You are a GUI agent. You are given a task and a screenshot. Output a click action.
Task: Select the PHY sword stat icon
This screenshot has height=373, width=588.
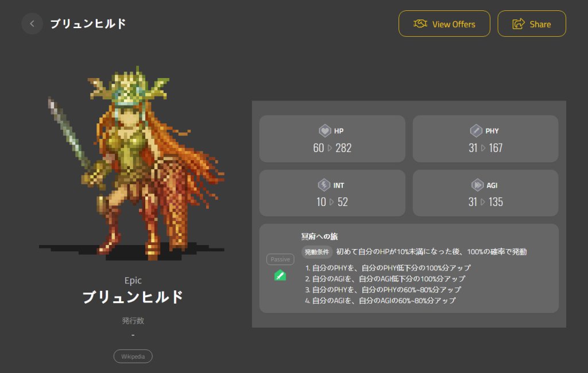(476, 131)
